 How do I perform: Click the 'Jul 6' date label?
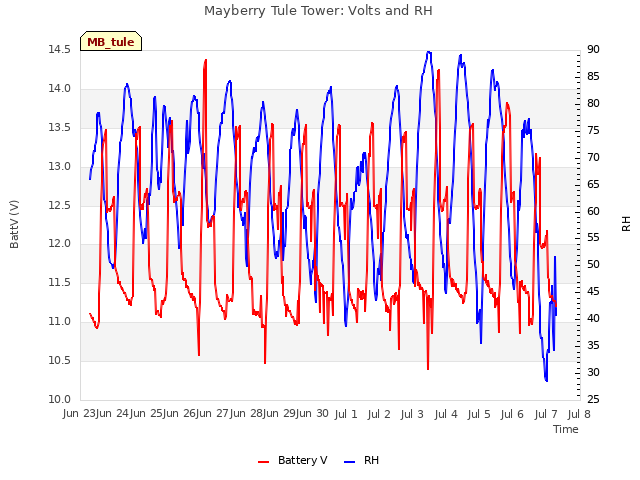(x=512, y=414)
